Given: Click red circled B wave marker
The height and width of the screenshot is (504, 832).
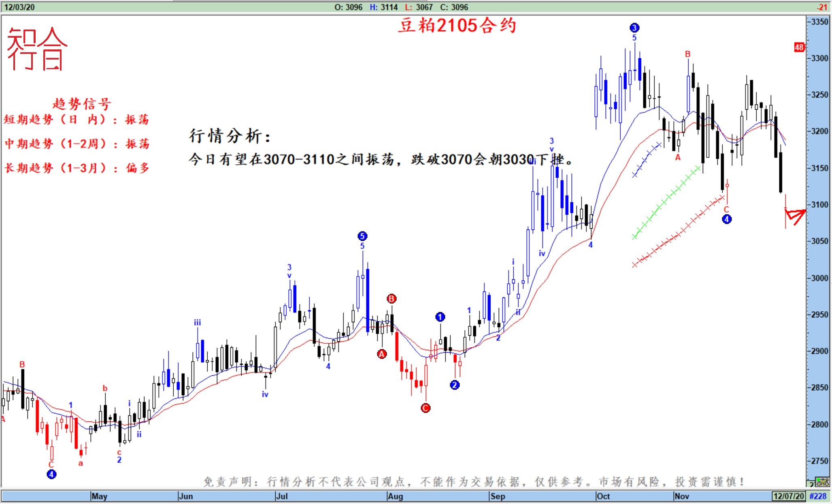Looking at the screenshot, I should [391, 299].
